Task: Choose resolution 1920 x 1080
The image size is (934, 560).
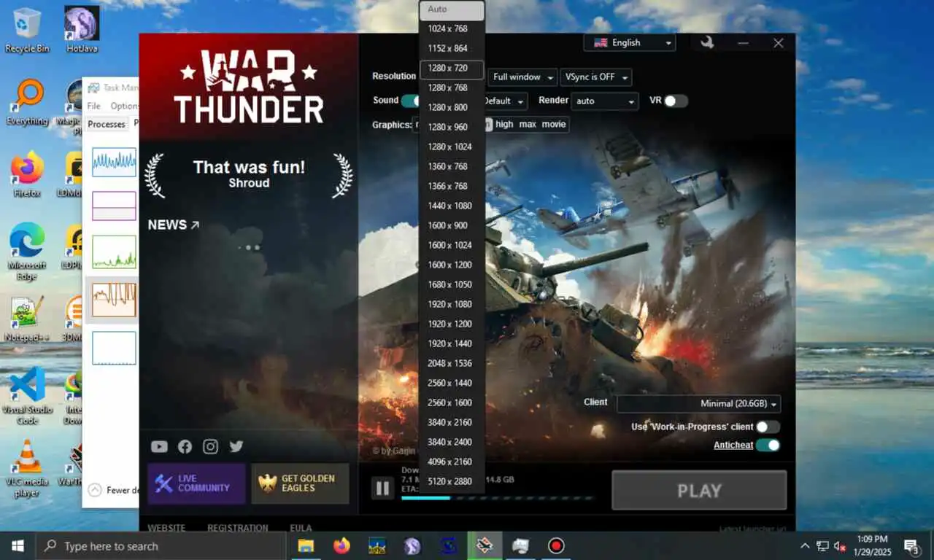Action: click(452, 304)
